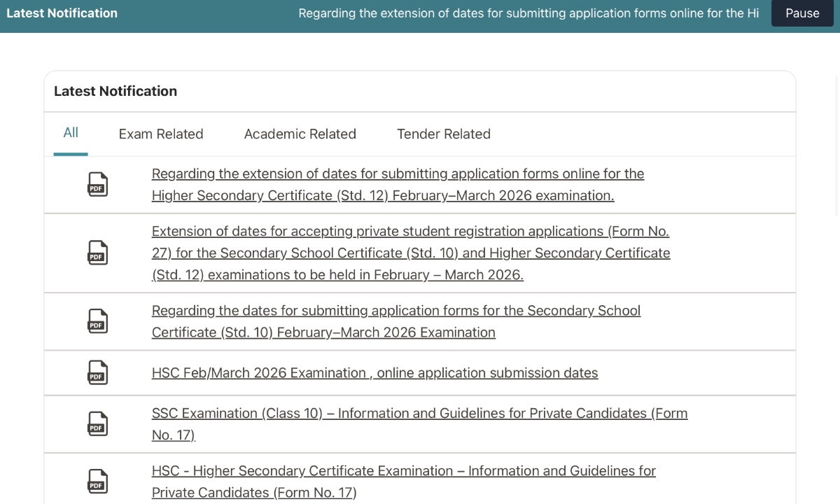Click PDF icon for HSC application extension notice
The width and height of the screenshot is (840, 504).
(x=97, y=184)
